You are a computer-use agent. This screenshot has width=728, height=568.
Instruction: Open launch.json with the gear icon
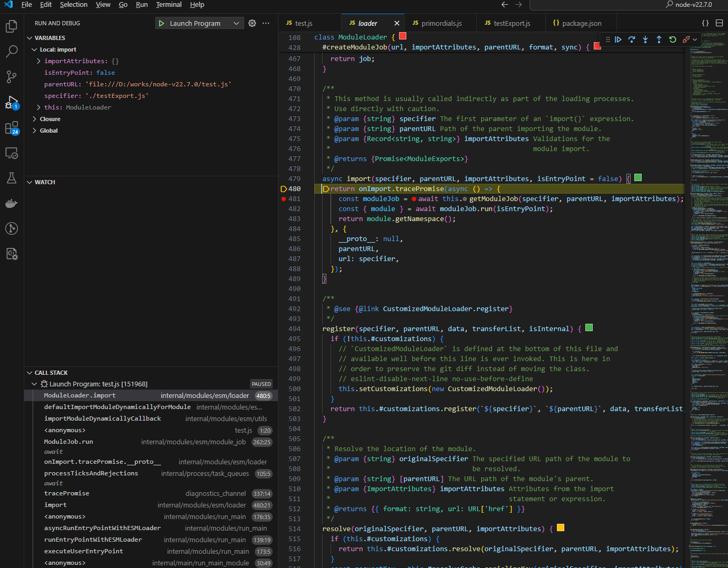pos(252,23)
